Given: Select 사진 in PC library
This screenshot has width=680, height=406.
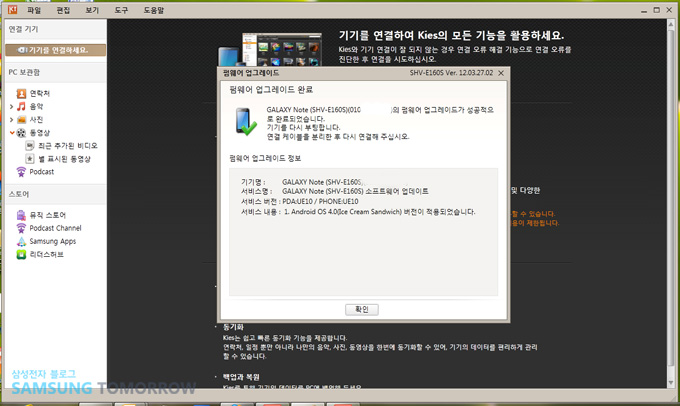Looking at the screenshot, I should (x=36, y=119).
